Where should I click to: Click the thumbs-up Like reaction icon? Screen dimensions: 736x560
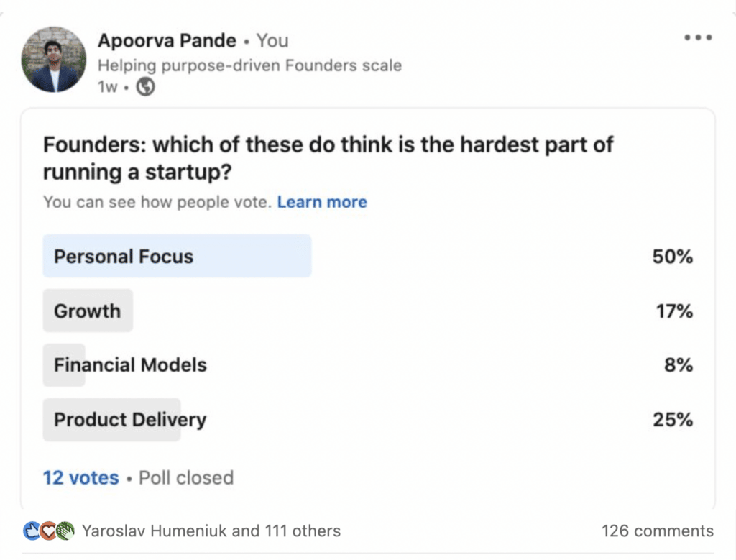[x=32, y=531]
